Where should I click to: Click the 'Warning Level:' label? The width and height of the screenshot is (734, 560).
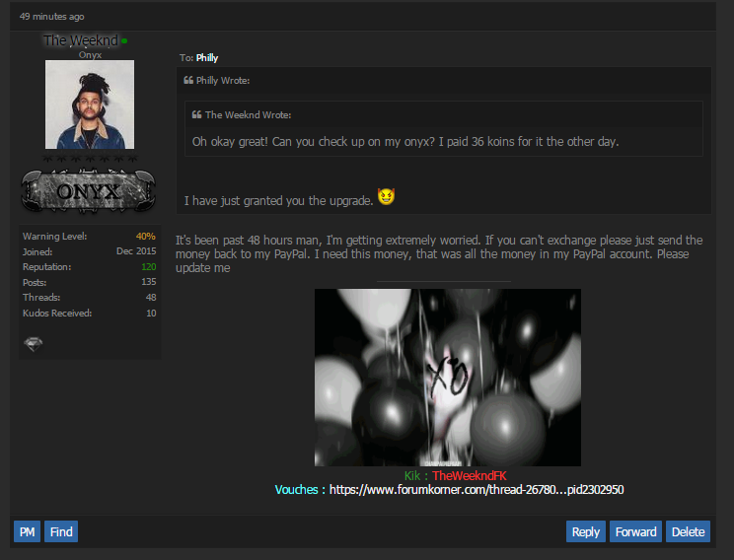pos(55,237)
